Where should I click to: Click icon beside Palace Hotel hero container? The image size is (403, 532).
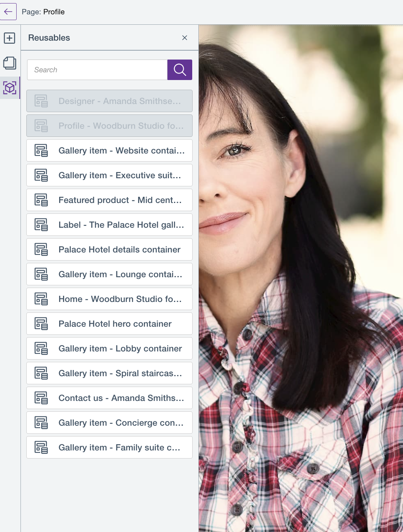(41, 324)
